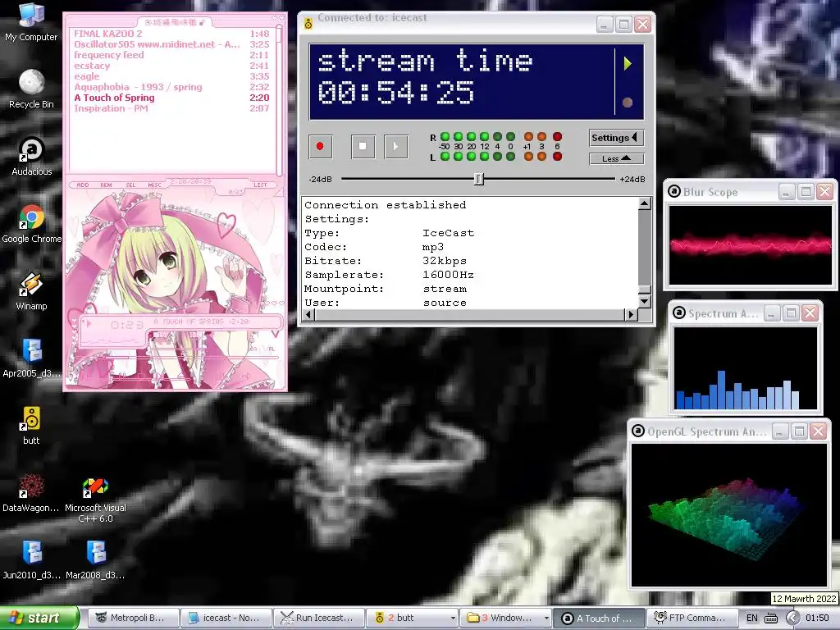Click the OpenGL Spectrum Analyzer 3D view
The image size is (840, 630).
[729, 515]
